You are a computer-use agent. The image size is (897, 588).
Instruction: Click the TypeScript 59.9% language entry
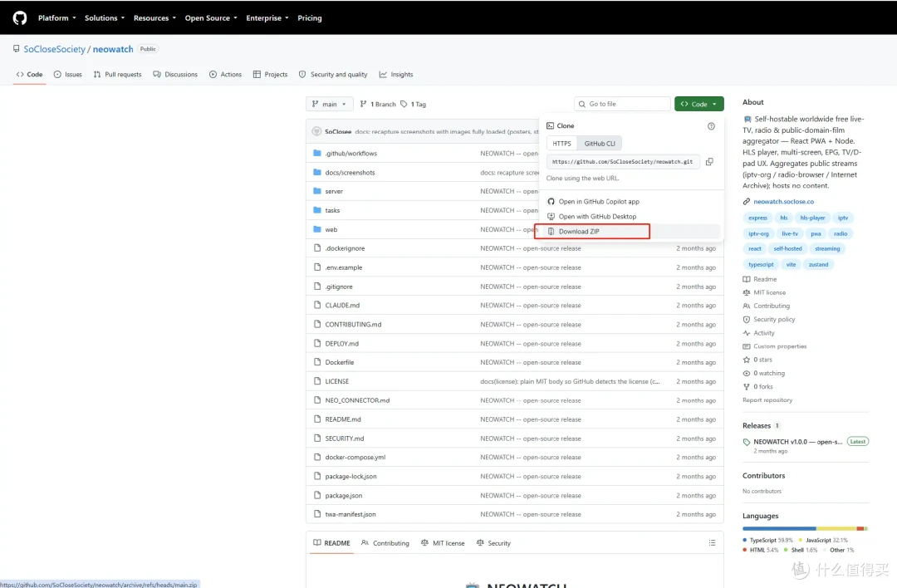pos(767,541)
